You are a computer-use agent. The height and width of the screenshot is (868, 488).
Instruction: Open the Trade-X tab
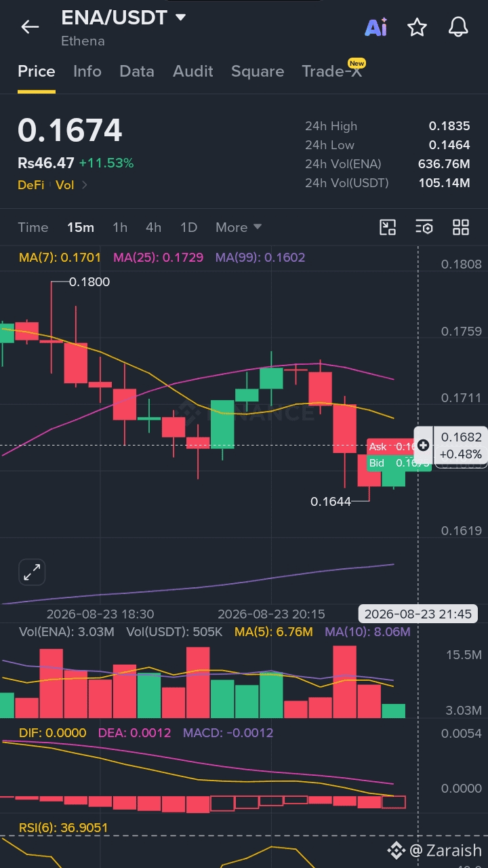pos(332,71)
